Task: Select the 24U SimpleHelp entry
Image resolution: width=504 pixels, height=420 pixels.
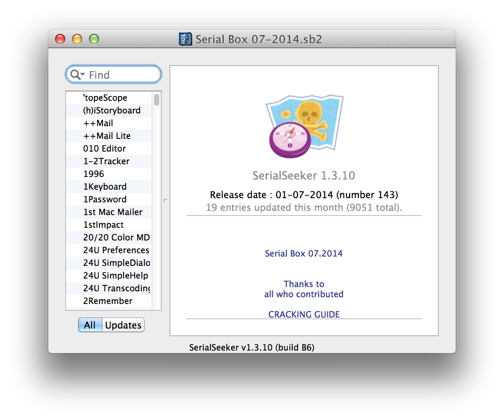Action: click(x=109, y=275)
